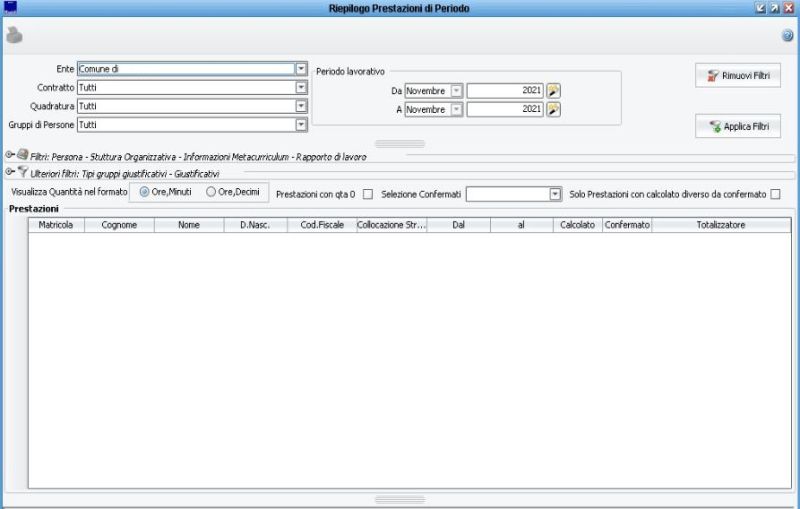The width and height of the screenshot is (800, 509).
Task: Click the funnel icon next to Ulteriori filtri
Action: pyautogui.click(x=22, y=173)
